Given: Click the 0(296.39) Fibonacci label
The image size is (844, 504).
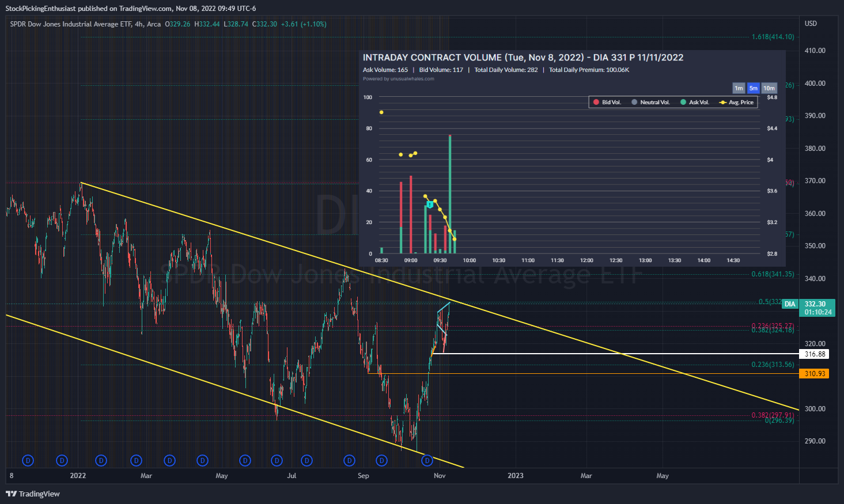Looking at the screenshot, I should click(779, 420).
